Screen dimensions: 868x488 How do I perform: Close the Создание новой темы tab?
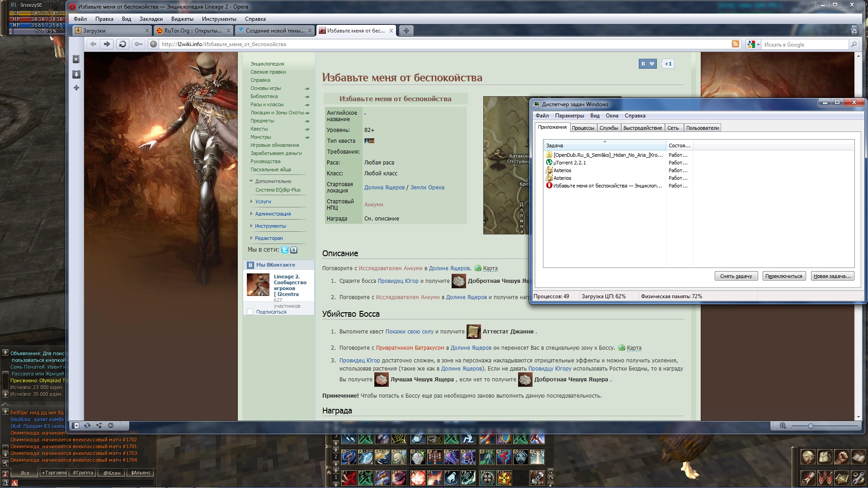[310, 31]
